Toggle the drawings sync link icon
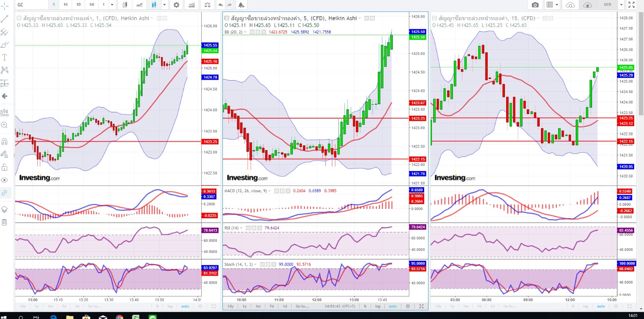Viewport: 644px width, 319px height. pos(5,193)
